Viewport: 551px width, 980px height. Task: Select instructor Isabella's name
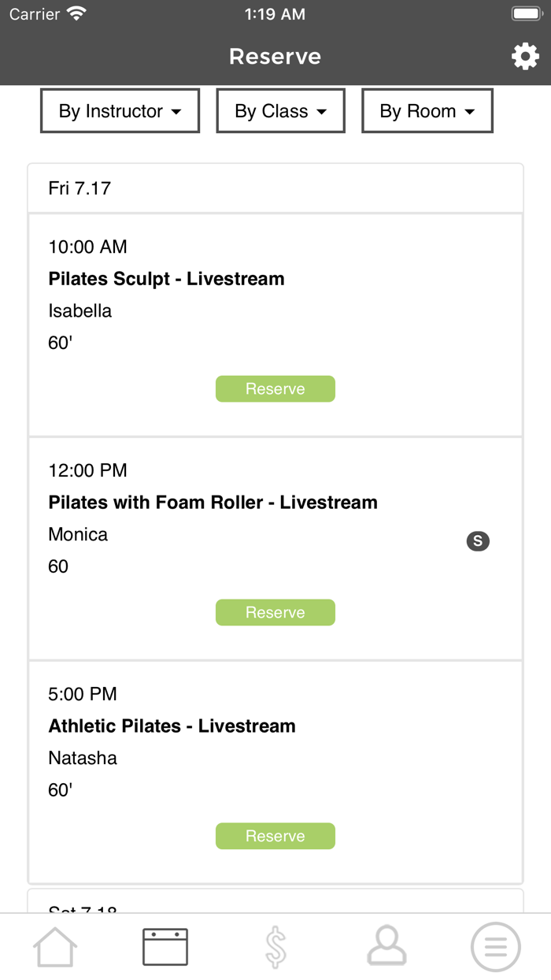click(80, 311)
